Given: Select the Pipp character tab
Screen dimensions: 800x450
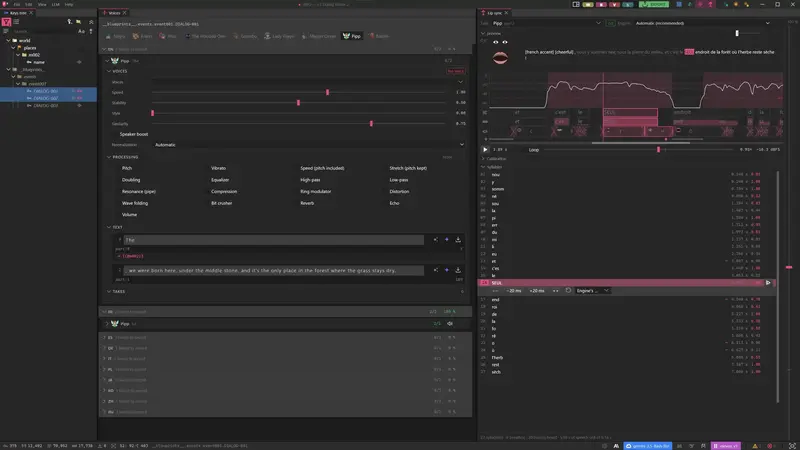Looking at the screenshot, I should [x=352, y=36].
